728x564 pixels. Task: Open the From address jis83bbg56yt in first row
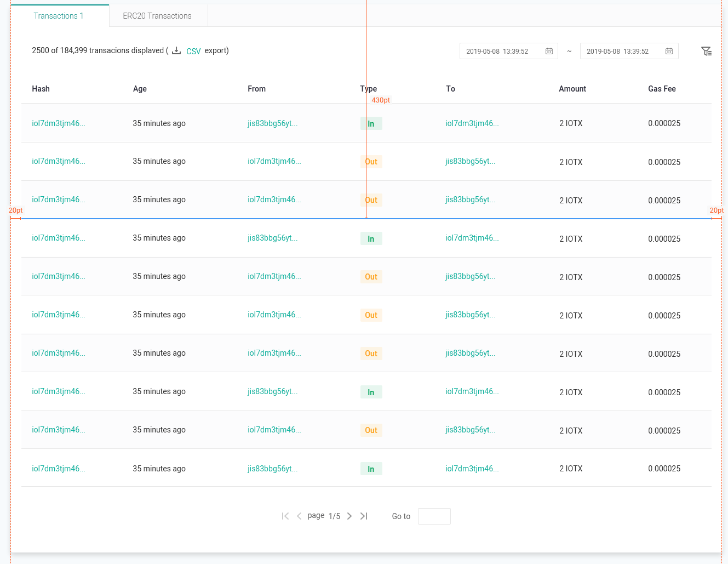[274, 123]
